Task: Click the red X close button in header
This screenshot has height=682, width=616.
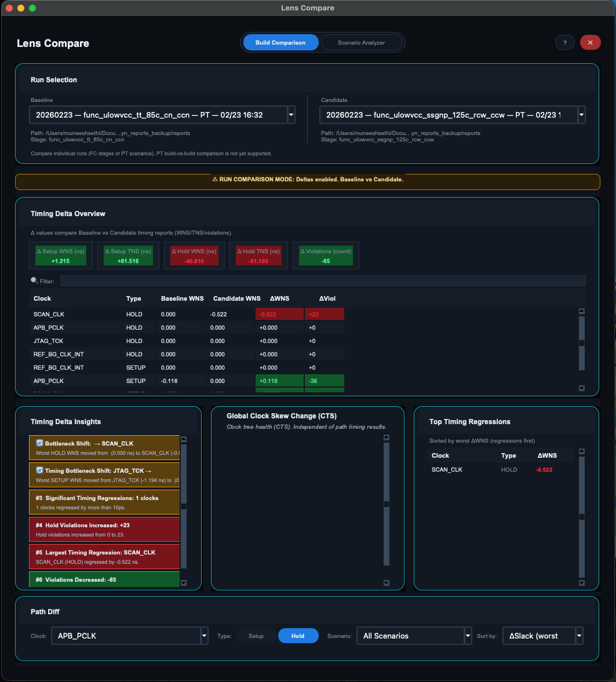Action: tap(590, 43)
